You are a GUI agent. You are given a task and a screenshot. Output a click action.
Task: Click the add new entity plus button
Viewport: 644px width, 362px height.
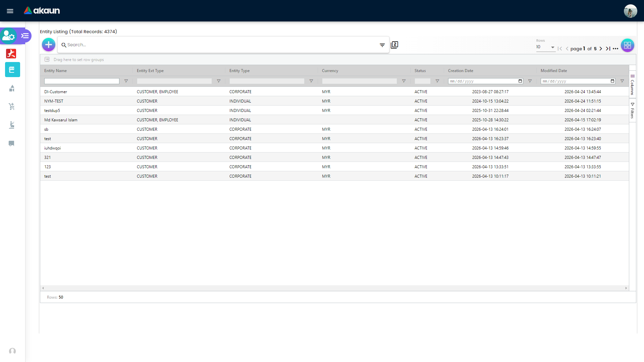point(48,45)
